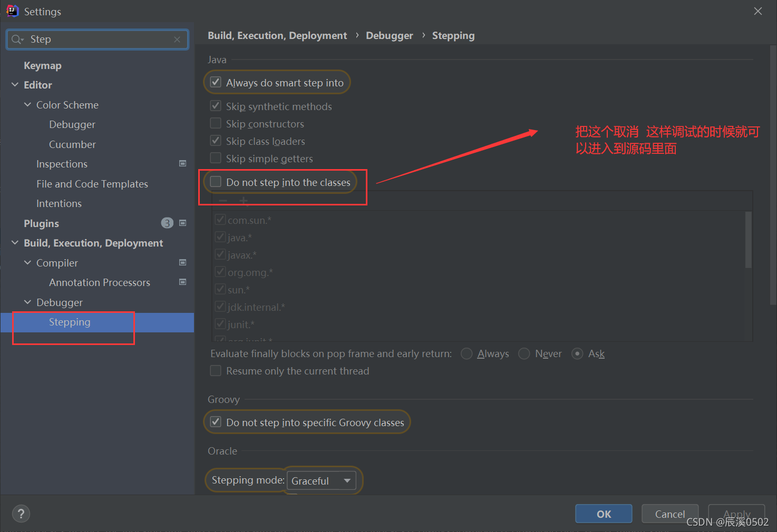The width and height of the screenshot is (777, 532).
Task: Collapse the Compiler tree node
Action: click(x=27, y=263)
